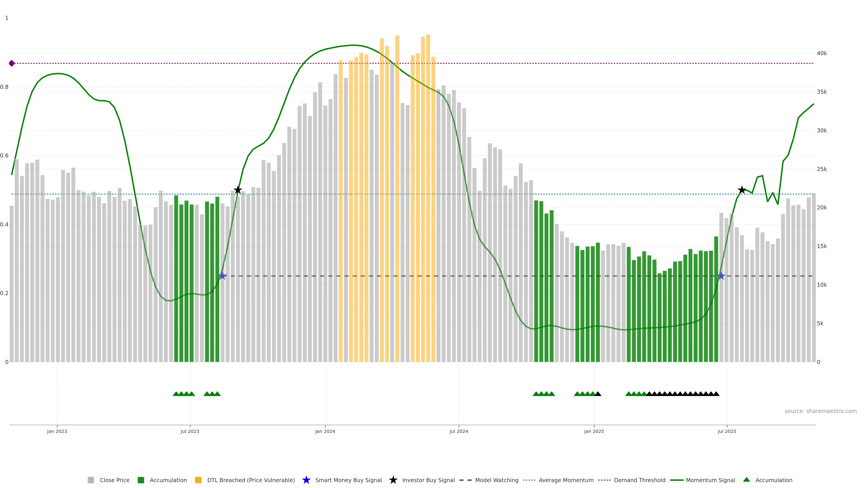Click the Jul 2025 x-axis label

pyautogui.click(x=727, y=431)
